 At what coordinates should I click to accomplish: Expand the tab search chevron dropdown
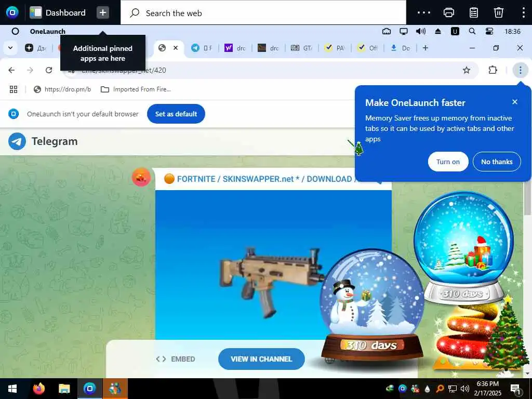[x=10, y=48]
